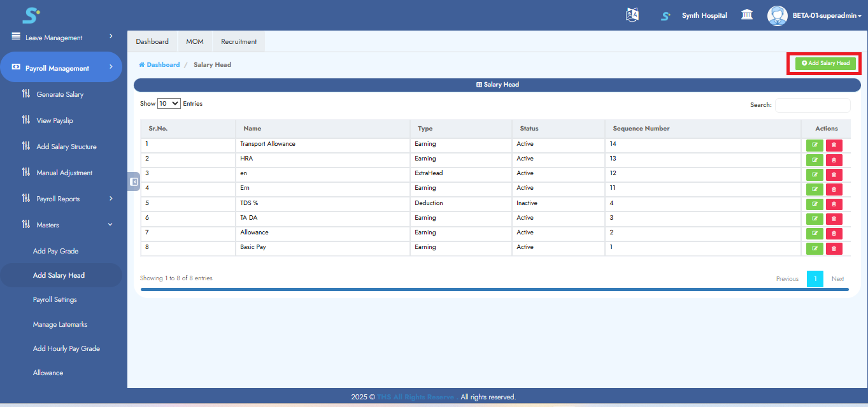868x407 pixels.
Task: Delete the HRA salary head row
Action: point(834,160)
